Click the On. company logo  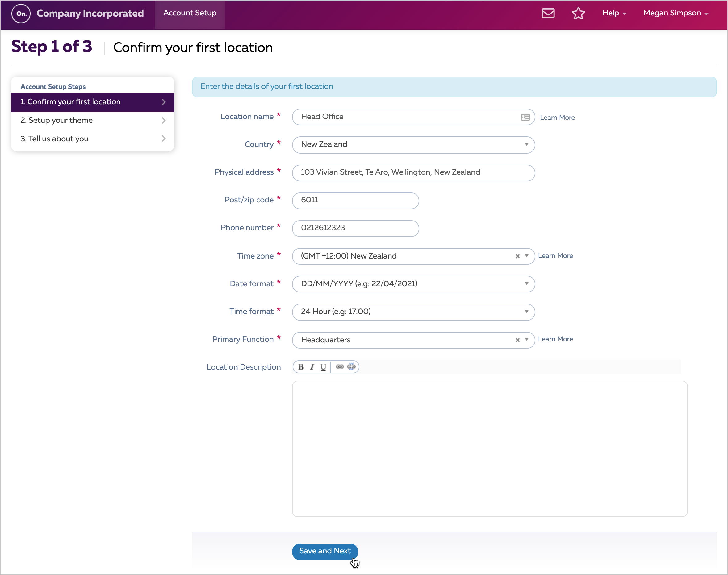(21, 14)
